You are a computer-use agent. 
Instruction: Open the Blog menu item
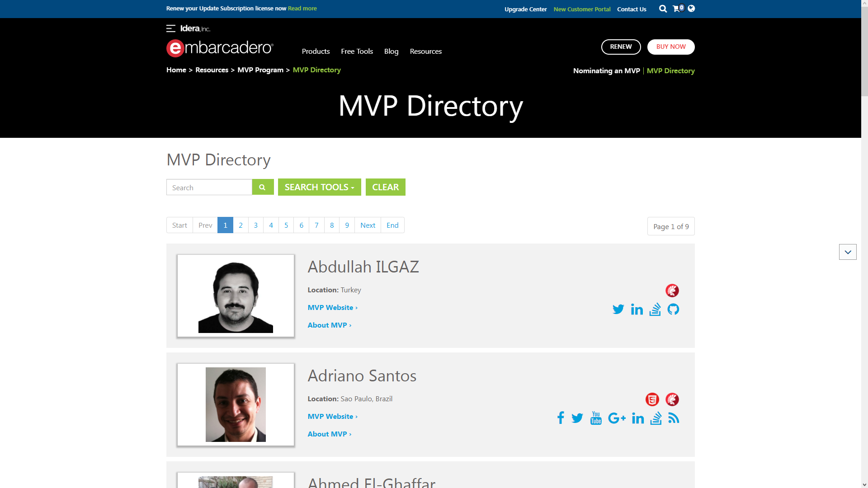point(392,51)
